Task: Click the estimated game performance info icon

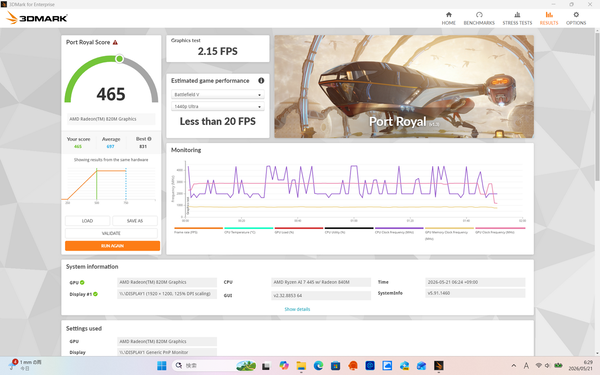Action: click(x=261, y=81)
